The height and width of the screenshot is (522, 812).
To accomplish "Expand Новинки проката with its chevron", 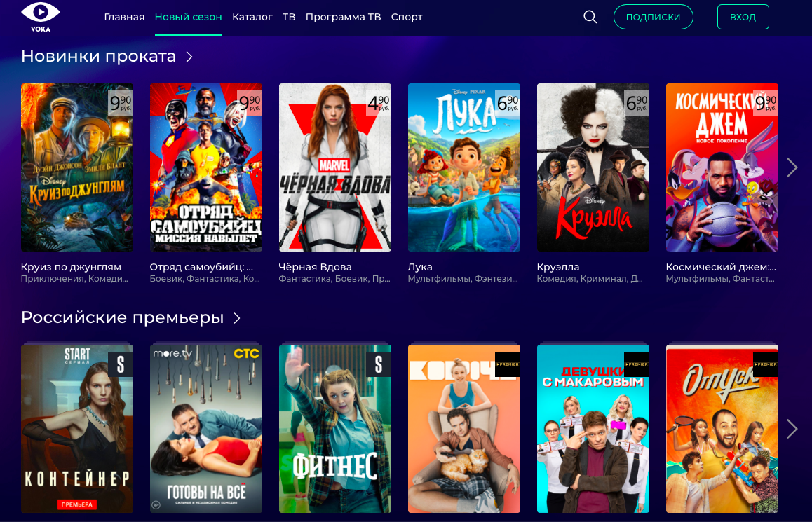I will pos(189,56).
